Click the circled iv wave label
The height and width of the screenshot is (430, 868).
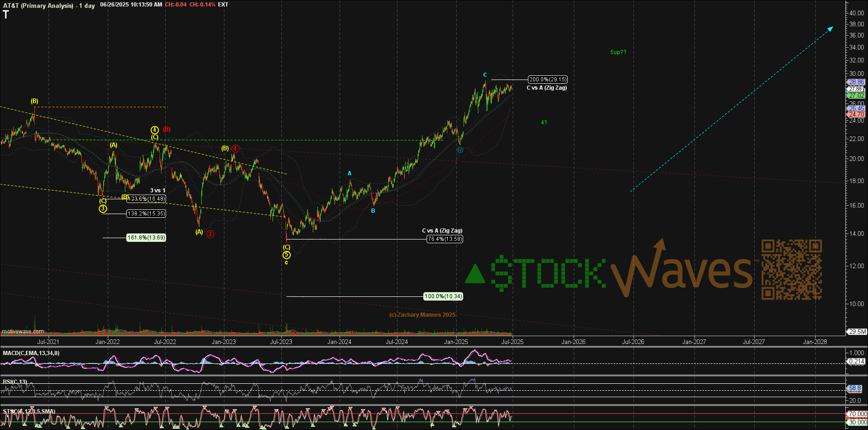click(460, 150)
